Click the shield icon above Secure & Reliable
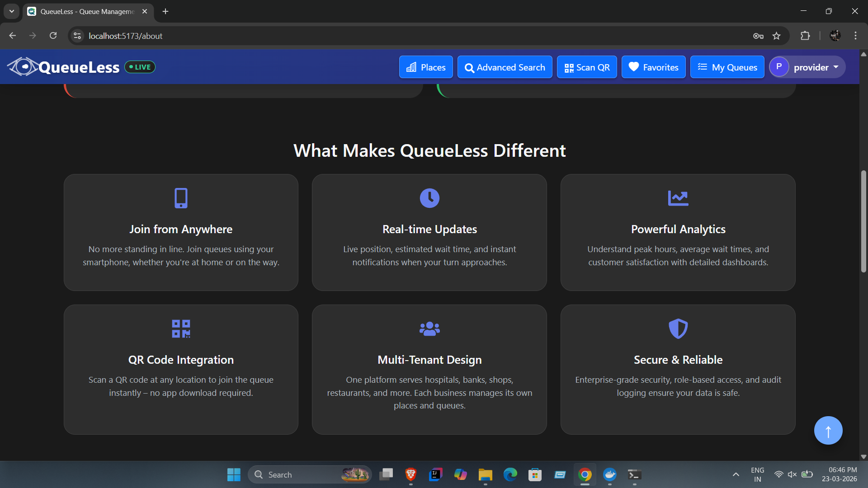Image resolution: width=868 pixels, height=488 pixels. [x=678, y=328]
